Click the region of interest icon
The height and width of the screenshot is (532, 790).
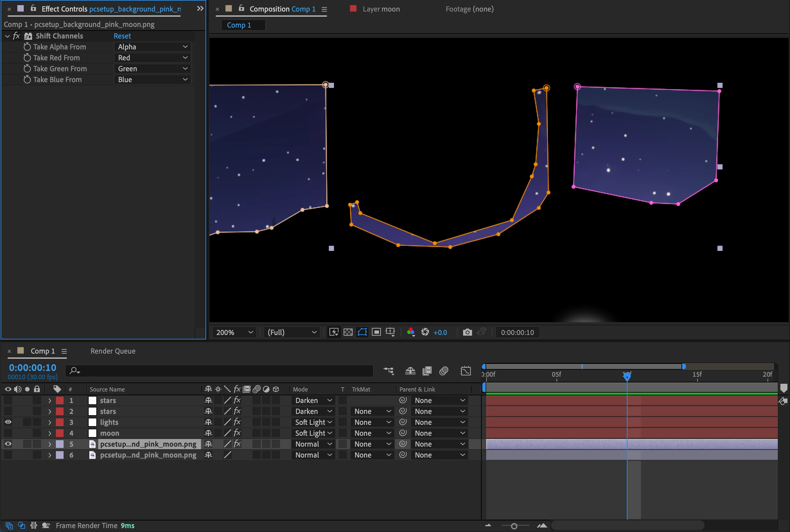pyautogui.click(x=376, y=332)
